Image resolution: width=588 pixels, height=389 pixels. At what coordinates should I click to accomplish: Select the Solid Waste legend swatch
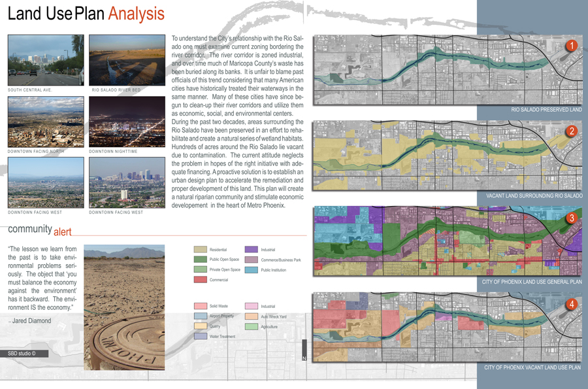coord(201,306)
